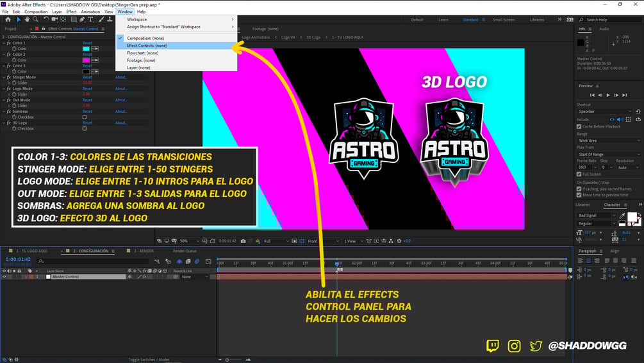The width and height of the screenshot is (644, 363).
Task: Open the 50% magnification dropdown
Action: pyautogui.click(x=189, y=241)
